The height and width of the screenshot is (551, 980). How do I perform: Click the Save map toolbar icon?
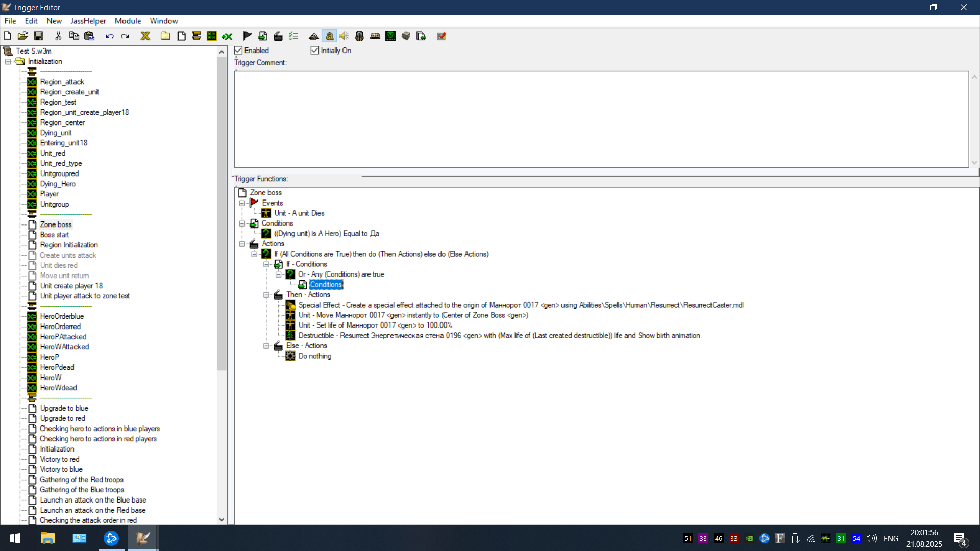(x=38, y=36)
